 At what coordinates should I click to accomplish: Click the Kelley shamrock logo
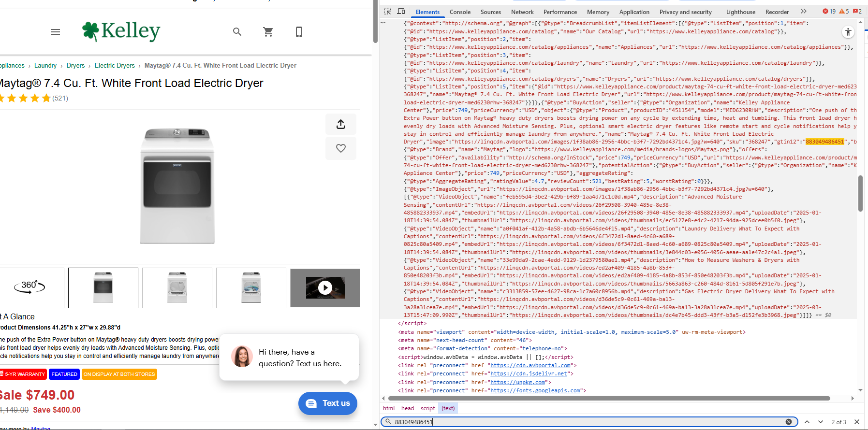(121, 31)
